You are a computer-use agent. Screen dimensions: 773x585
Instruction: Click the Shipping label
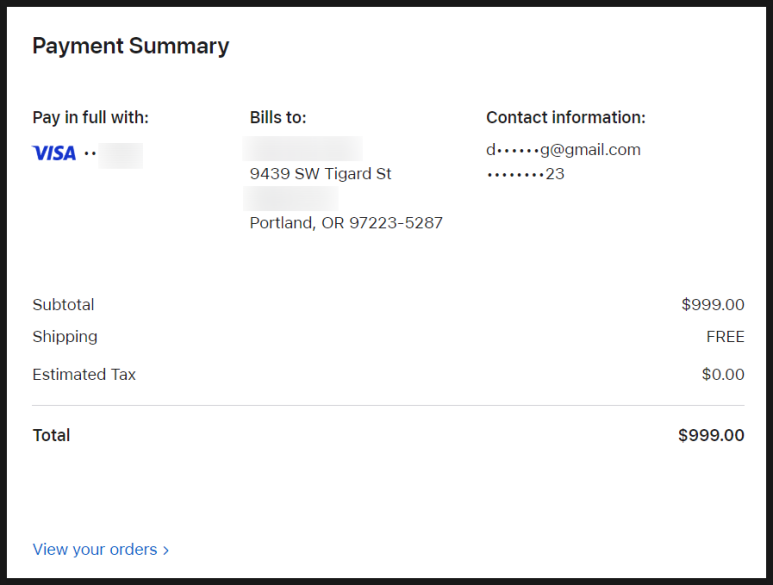pos(65,337)
